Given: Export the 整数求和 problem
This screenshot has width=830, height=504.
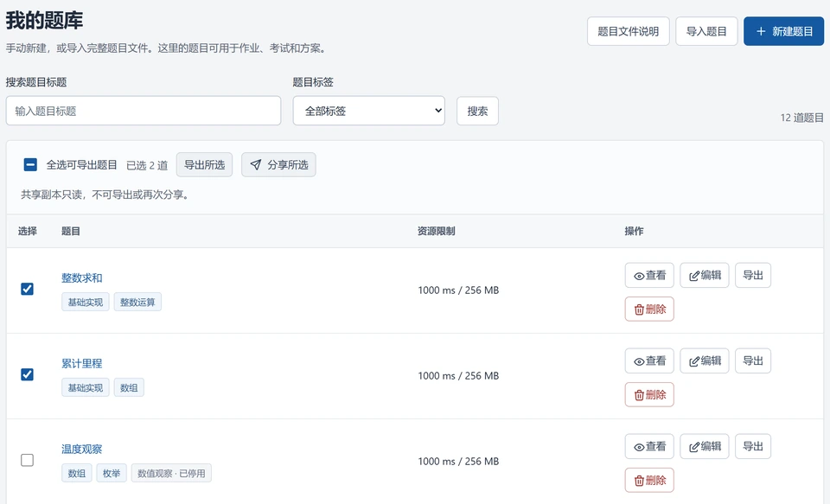Looking at the screenshot, I should tap(753, 275).
